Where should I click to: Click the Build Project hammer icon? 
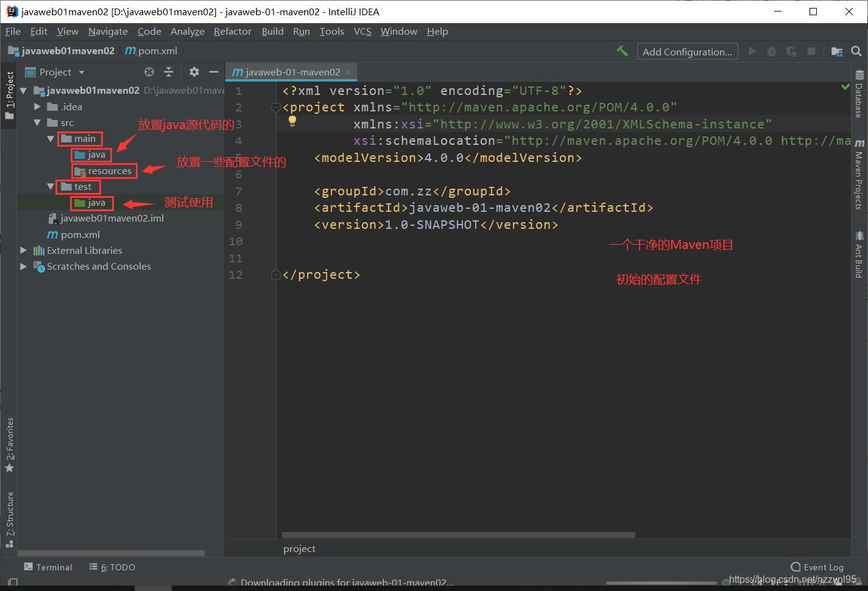click(622, 52)
